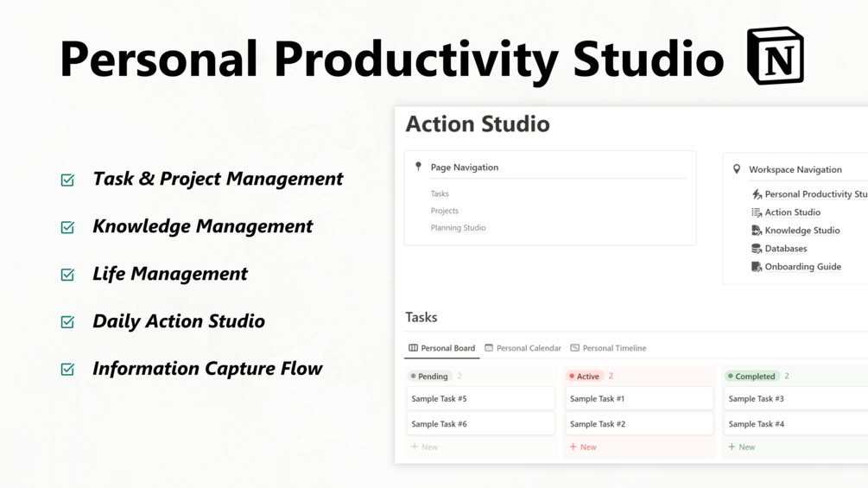Click the Life Management feature text
868x488 pixels.
coord(170,275)
